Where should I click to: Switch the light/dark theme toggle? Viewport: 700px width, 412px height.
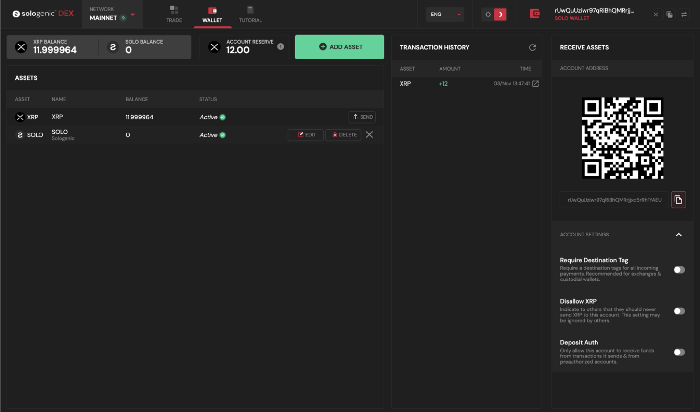point(494,14)
